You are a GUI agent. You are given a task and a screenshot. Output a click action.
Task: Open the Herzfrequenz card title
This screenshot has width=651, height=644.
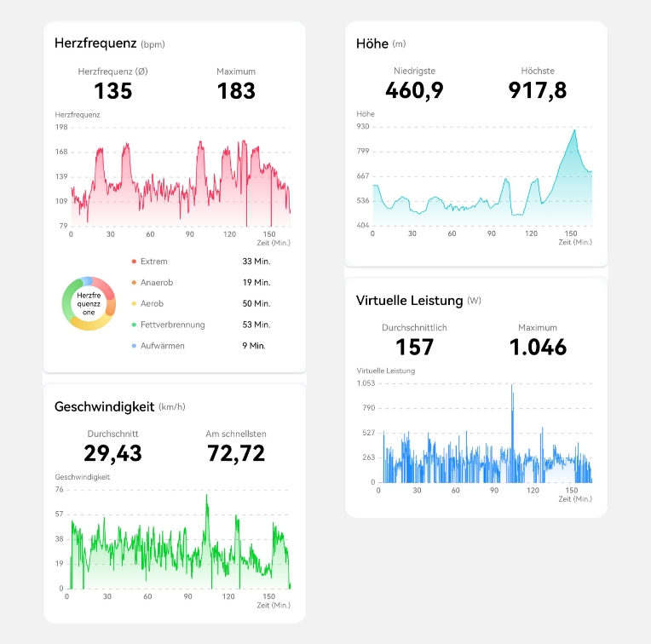click(x=95, y=43)
